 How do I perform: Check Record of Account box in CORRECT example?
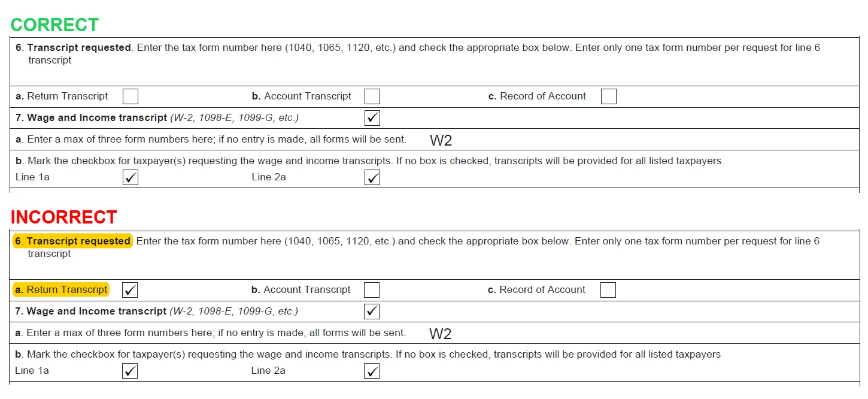tap(608, 96)
